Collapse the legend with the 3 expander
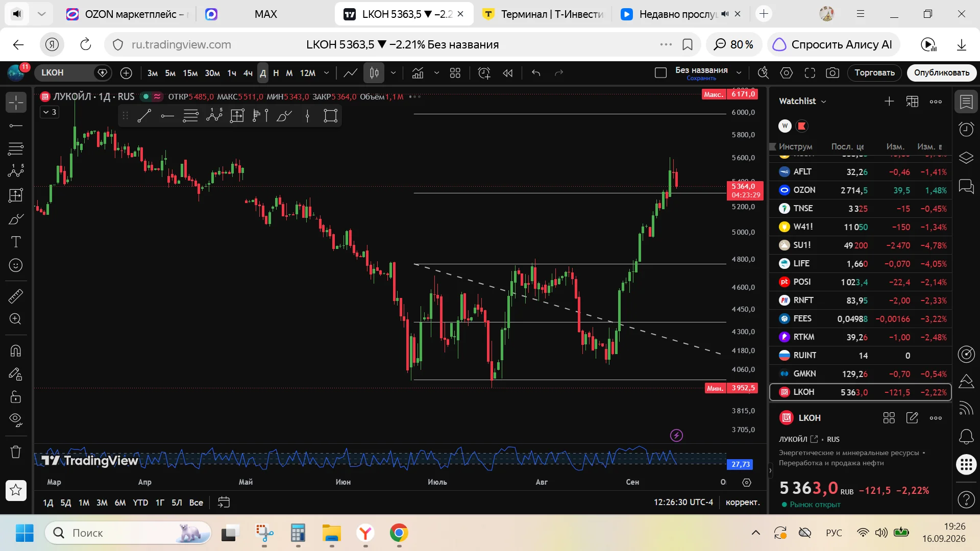The width and height of the screenshot is (980, 551). tap(50, 112)
